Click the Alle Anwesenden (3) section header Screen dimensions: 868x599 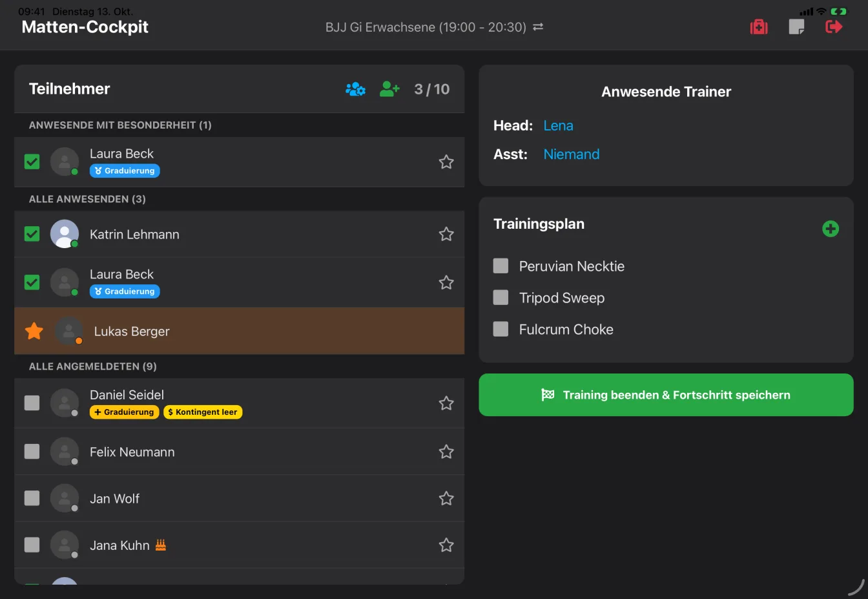(x=87, y=199)
